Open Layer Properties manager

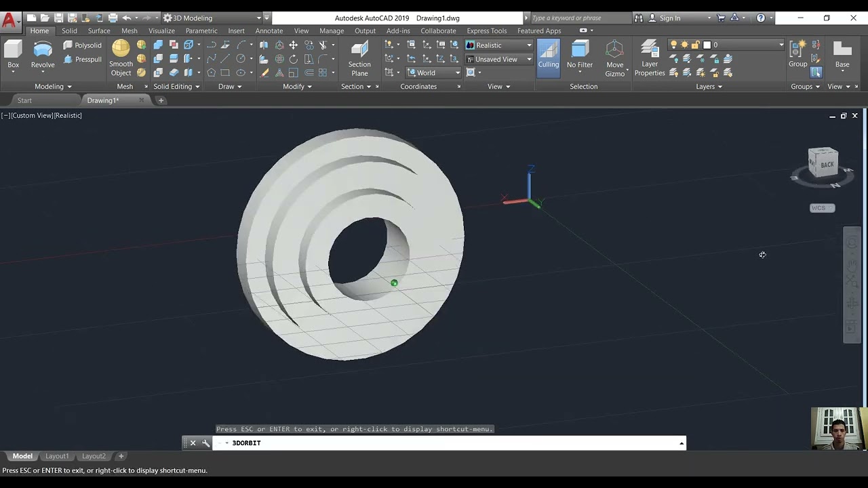click(x=650, y=58)
